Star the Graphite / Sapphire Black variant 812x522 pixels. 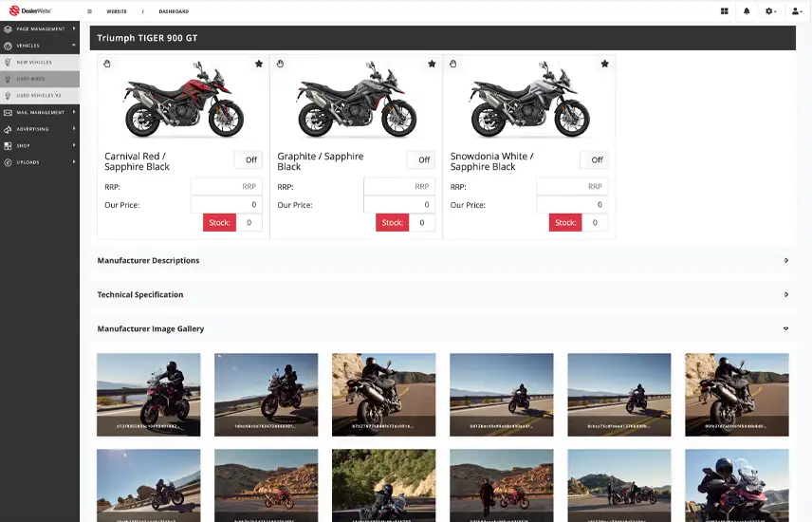[432, 64]
